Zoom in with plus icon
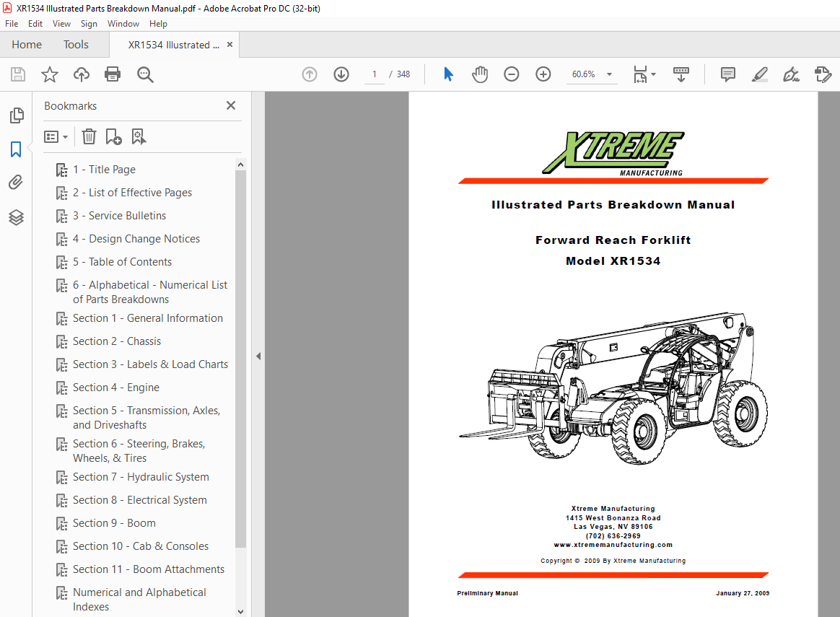The width and height of the screenshot is (840, 617). click(x=543, y=74)
